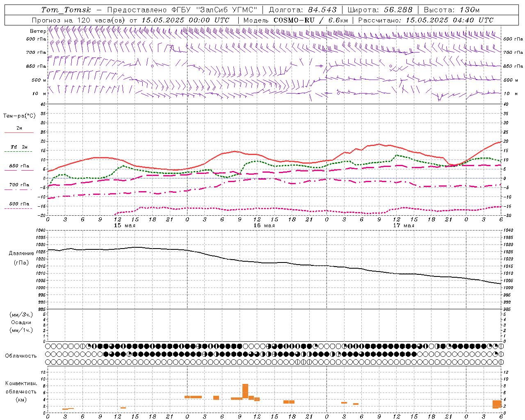Click the '(мм/3ч.)' precipitation unit label
Image resolution: width=525 pixels, height=420 pixels.
tap(21, 315)
